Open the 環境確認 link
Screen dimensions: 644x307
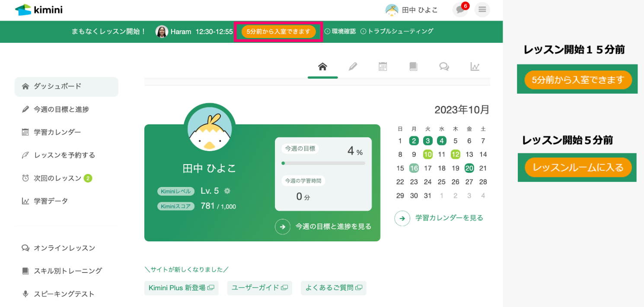pos(340,31)
